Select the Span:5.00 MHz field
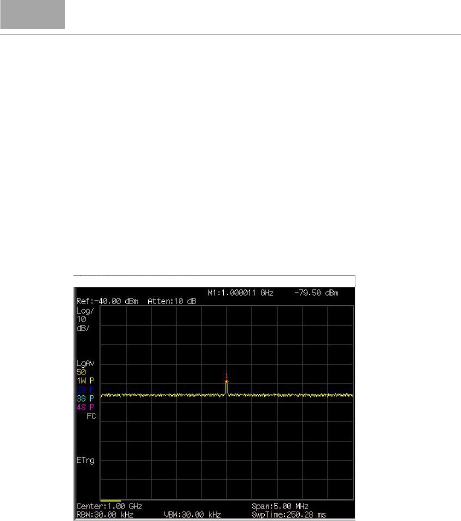 tap(280, 506)
